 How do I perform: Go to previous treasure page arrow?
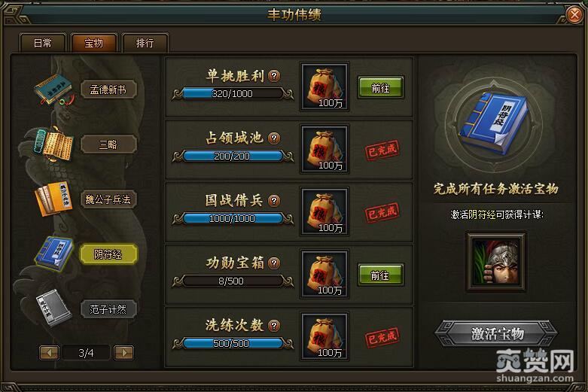pos(49,353)
